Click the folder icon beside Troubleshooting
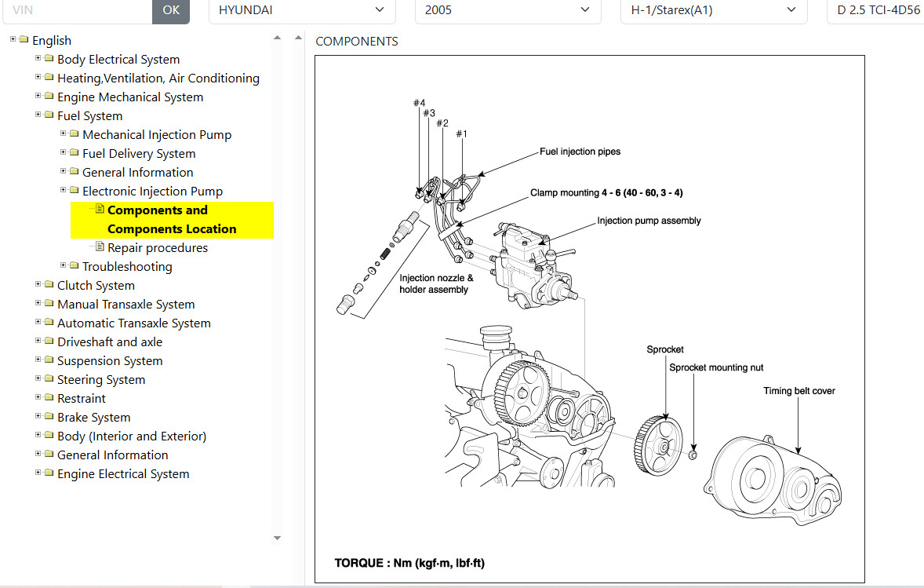924x588 pixels. (75, 266)
